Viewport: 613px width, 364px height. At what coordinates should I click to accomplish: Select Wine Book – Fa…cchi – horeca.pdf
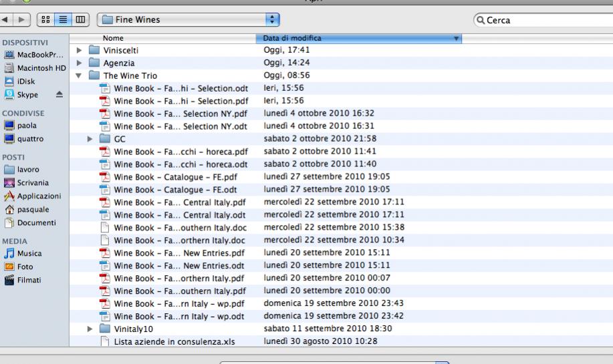click(x=174, y=152)
